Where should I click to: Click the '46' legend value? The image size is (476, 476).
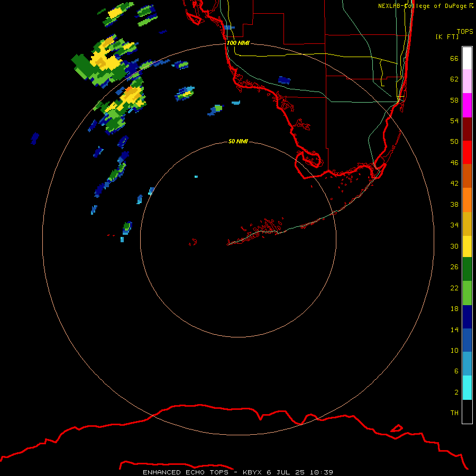click(x=454, y=163)
